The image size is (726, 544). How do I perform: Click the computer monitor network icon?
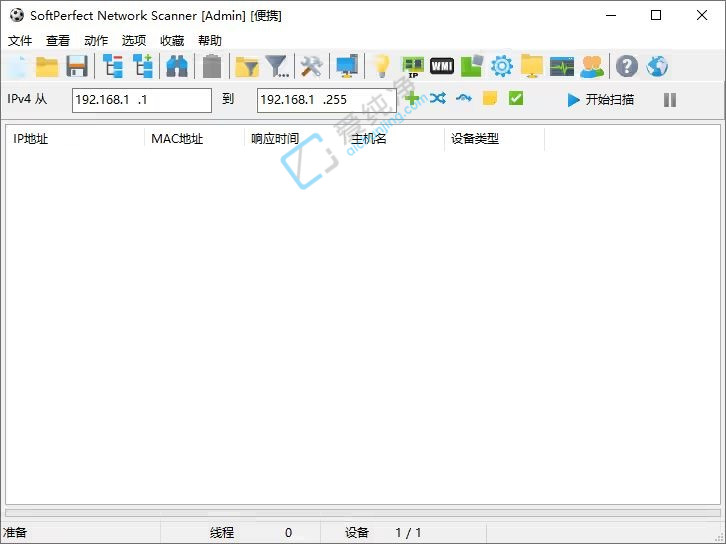pos(347,67)
